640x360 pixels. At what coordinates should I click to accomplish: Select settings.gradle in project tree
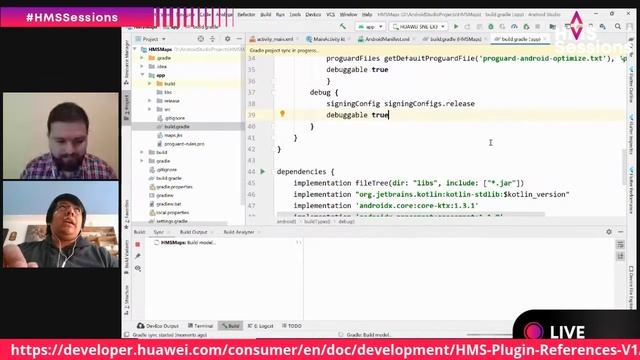pyautogui.click(x=168, y=221)
